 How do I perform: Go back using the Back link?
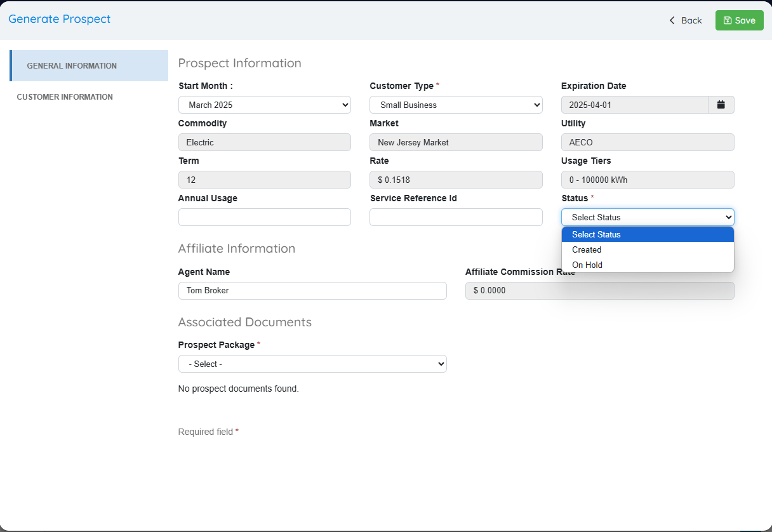[686, 20]
